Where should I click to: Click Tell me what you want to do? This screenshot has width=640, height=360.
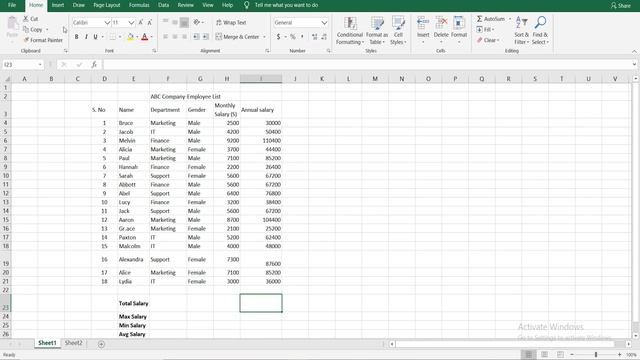pyautogui.click(x=286, y=5)
